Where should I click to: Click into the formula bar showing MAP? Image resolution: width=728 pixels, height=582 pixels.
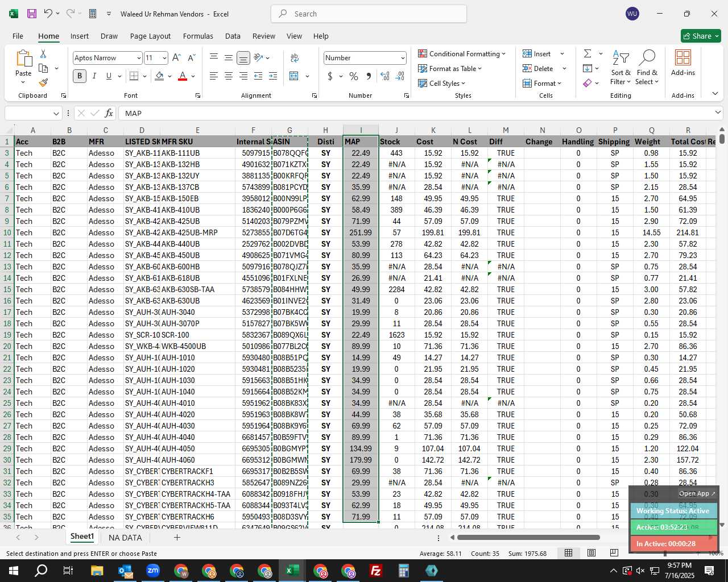(x=415, y=113)
